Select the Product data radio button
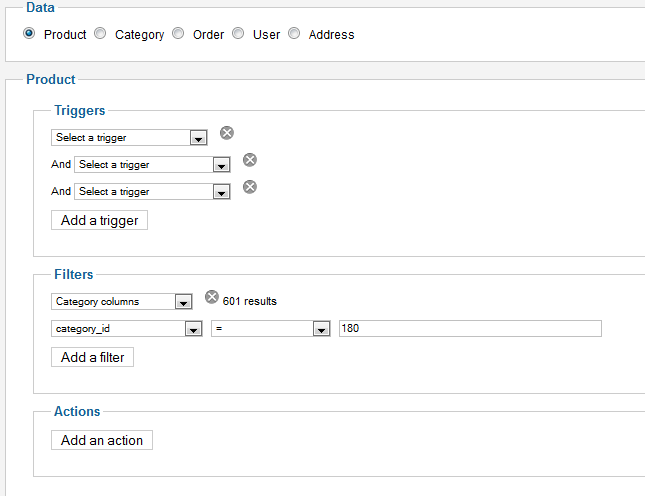The width and height of the screenshot is (645, 496). 29,33
